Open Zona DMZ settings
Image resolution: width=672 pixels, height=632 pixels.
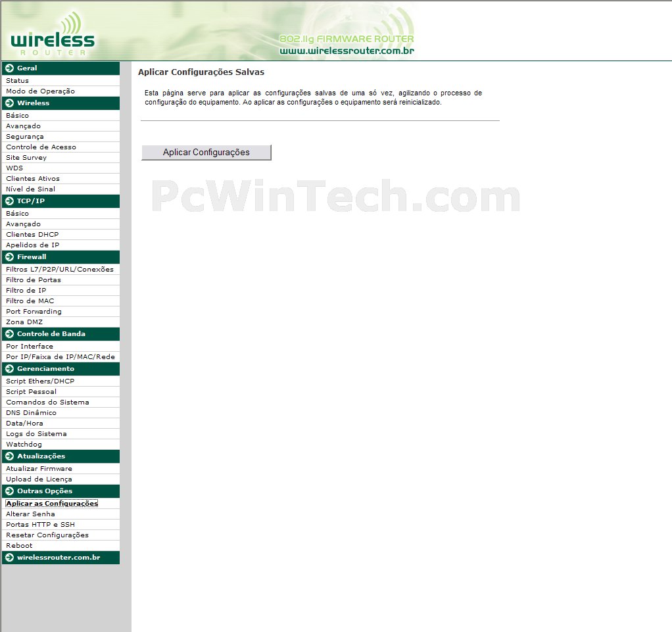24,322
